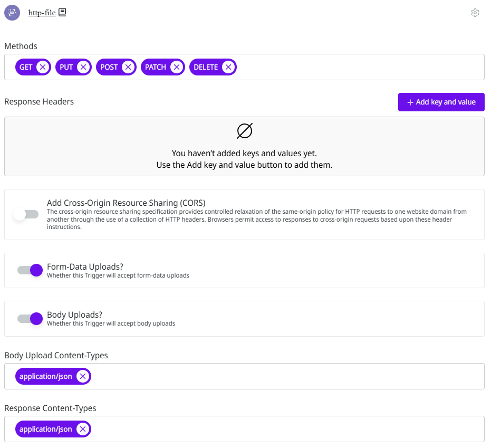Turn off the Body Uploads toggle

tap(30, 318)
